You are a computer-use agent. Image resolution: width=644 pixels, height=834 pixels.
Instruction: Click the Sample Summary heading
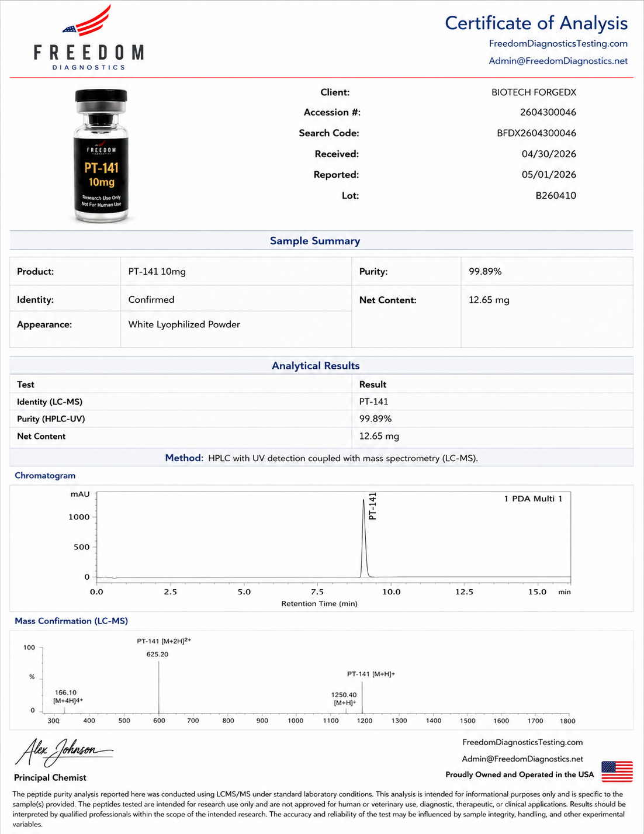point(315,241)
